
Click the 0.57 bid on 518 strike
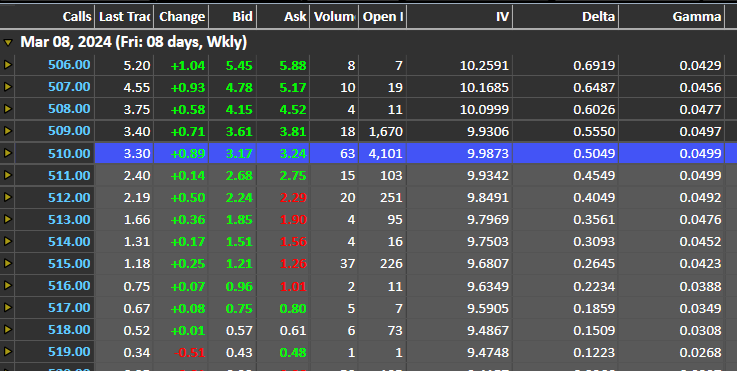point(239,330)
